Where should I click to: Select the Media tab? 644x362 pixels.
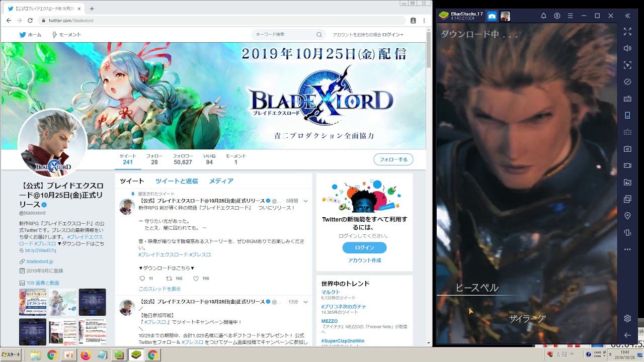point(221,181)
